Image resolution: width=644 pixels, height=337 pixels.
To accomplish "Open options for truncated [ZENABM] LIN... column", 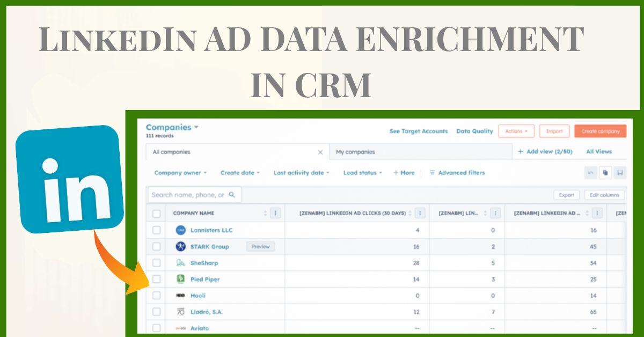I will [496, 214].
